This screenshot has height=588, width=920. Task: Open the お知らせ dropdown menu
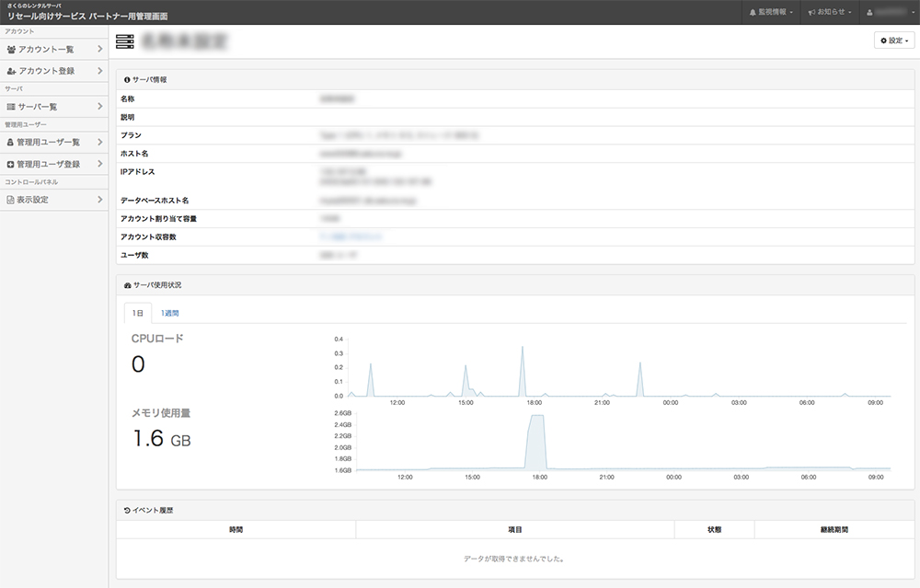click(828, 13)
